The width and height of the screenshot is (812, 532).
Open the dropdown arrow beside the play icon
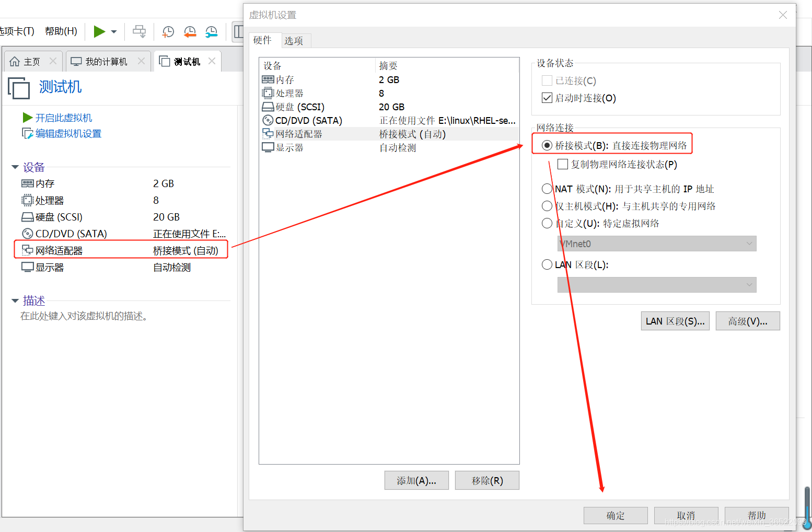coord(114,32)
